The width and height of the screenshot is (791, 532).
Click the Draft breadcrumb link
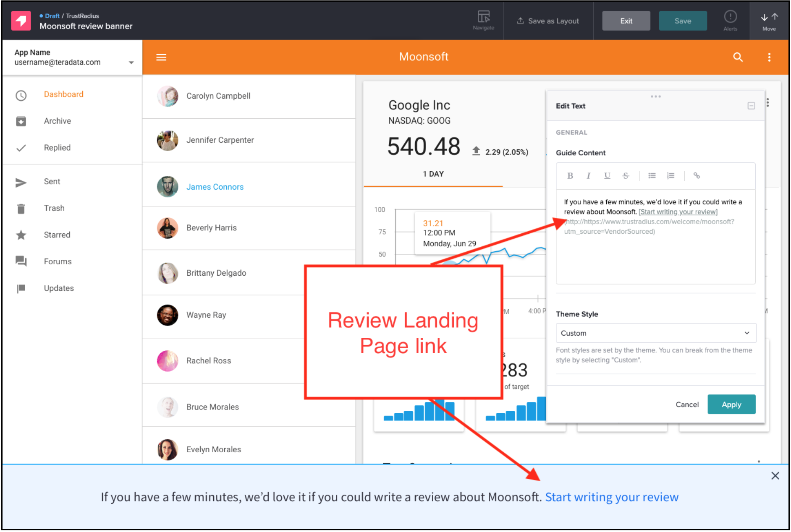tap(52, 16)
